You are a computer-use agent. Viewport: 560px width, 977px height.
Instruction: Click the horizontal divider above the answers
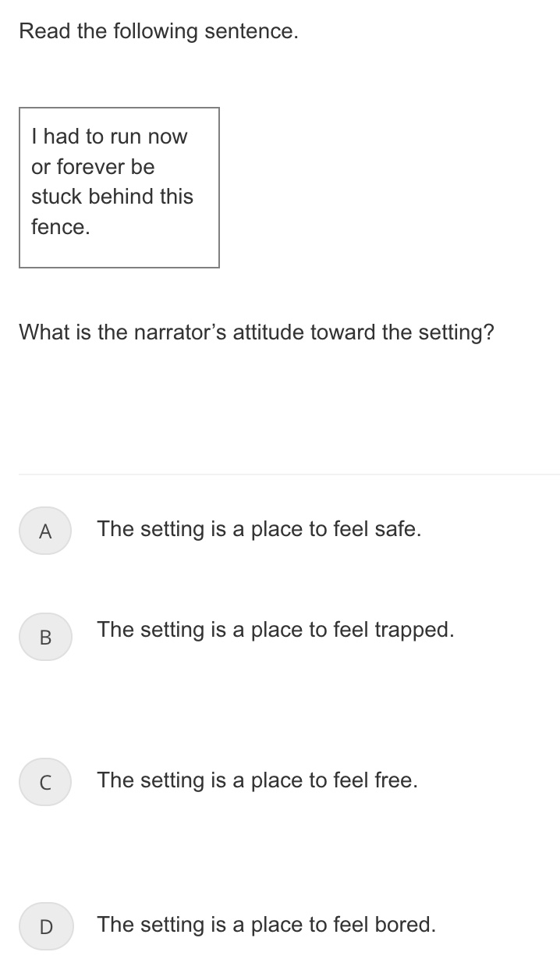click(x=289, y=474)
